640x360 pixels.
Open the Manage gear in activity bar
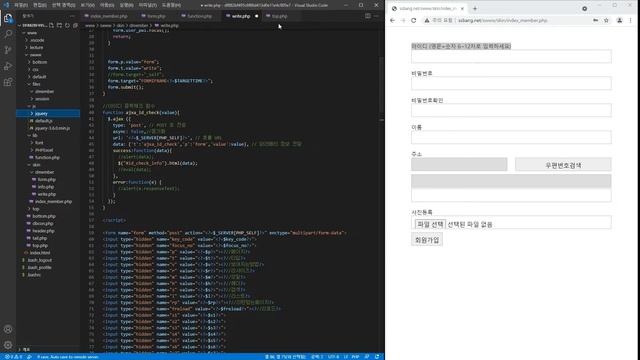point(8,345)
